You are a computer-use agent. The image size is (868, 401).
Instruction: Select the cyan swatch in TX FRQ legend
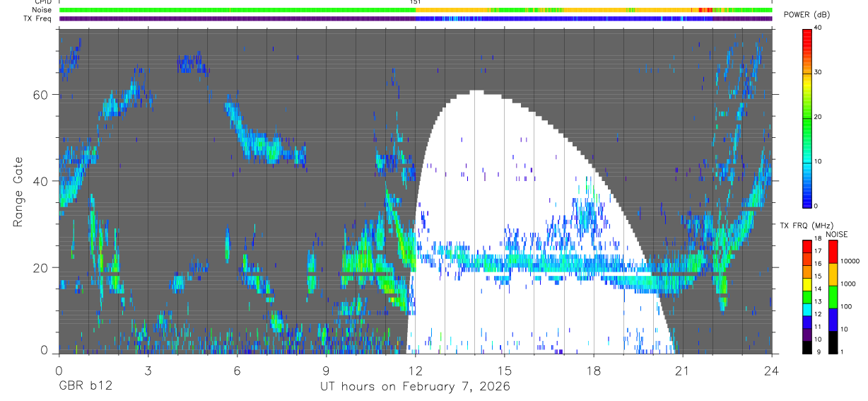click(x=807, y=310)
